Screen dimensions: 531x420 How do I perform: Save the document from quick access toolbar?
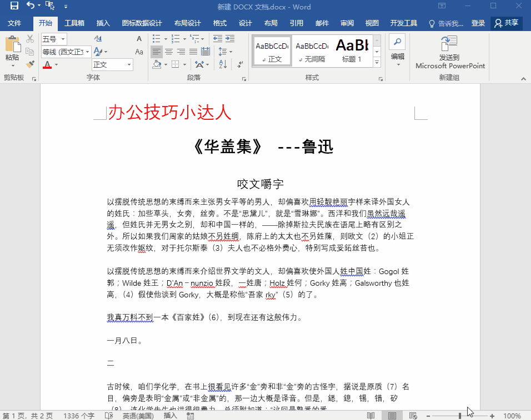click(14, 7)
